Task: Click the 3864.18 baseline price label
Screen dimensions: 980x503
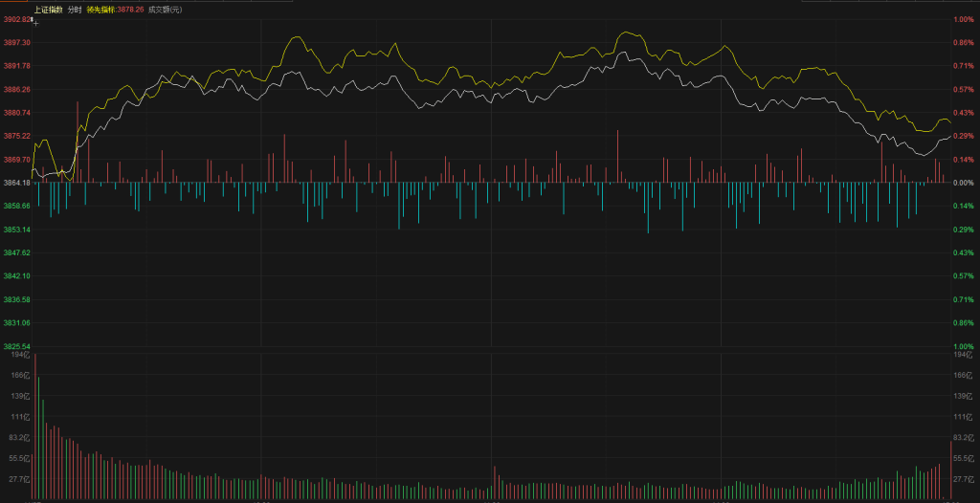Action: click(x=16, y=183)
